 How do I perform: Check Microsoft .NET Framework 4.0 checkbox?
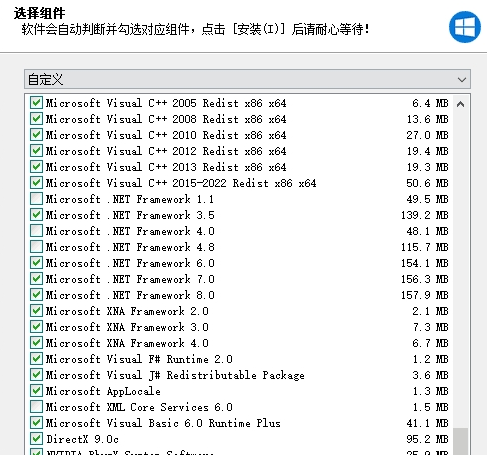pyautogui.click(x=36, y=231)
